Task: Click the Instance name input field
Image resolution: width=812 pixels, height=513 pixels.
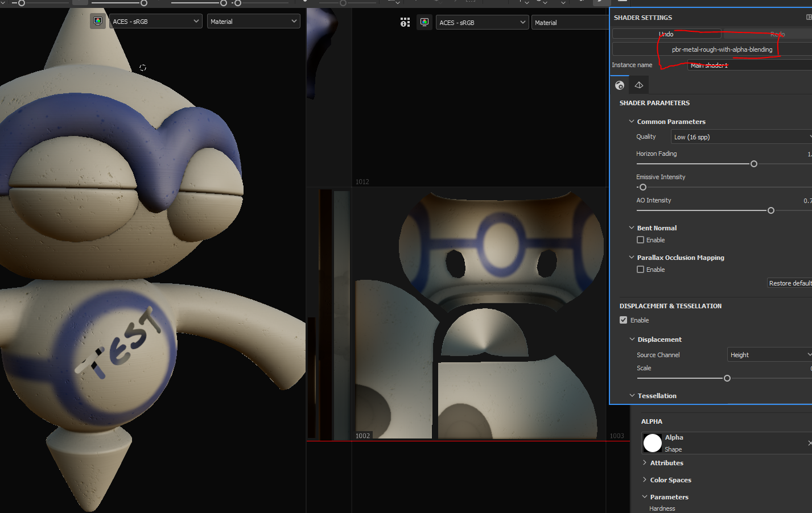Action: tap(749, 65)
